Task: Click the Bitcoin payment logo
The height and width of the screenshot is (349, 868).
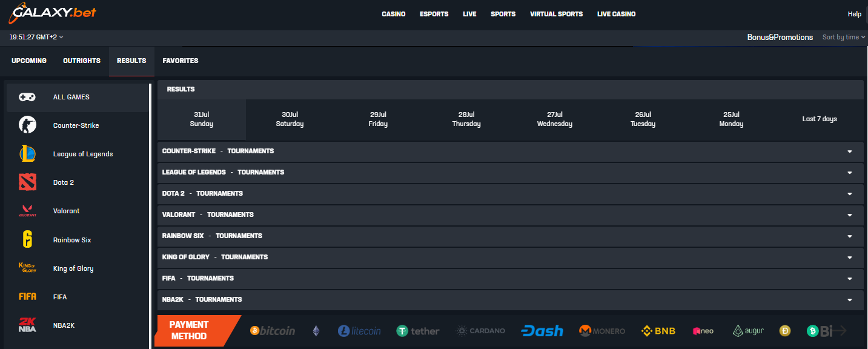Action: point(273,331)
